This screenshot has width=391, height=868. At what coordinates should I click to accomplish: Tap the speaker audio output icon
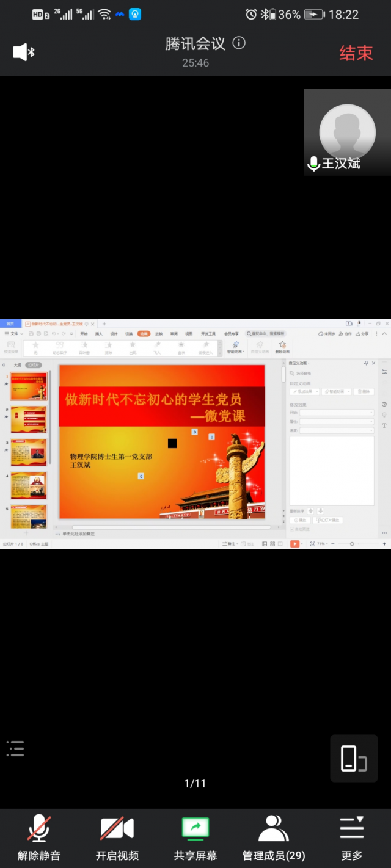[x=23, y=52]
